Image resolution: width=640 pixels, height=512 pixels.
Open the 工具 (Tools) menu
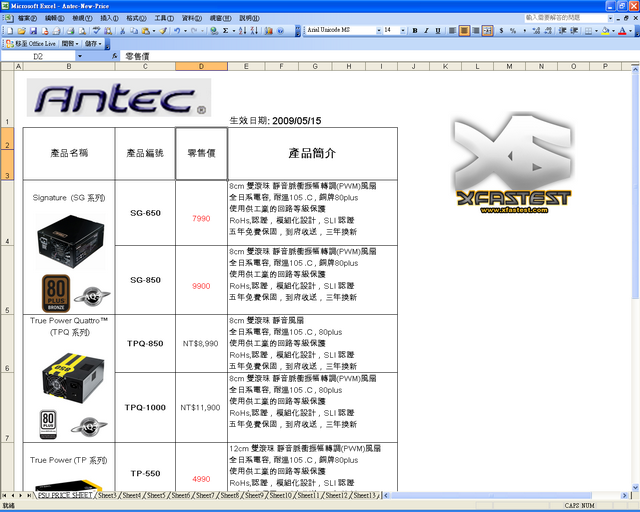tap(164, 18)
